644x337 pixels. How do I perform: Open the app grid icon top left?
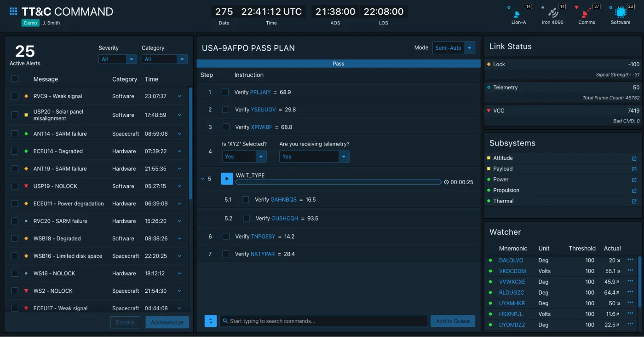(13, 11)
